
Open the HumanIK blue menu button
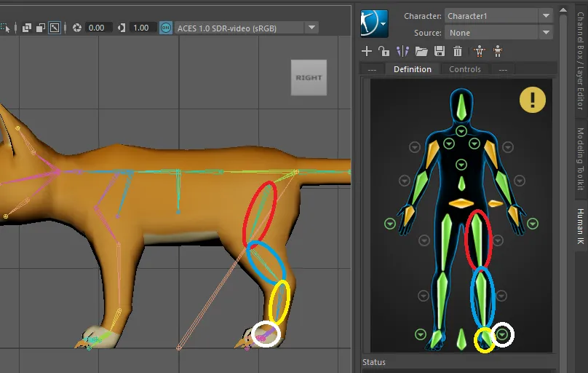pos(374,23)
